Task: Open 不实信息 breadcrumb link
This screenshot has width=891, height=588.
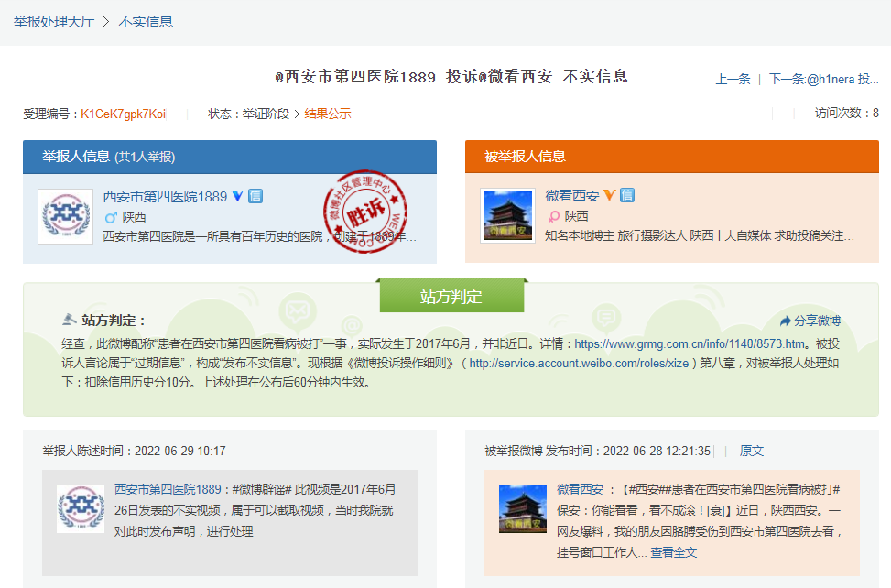Action: click(146, 22)
